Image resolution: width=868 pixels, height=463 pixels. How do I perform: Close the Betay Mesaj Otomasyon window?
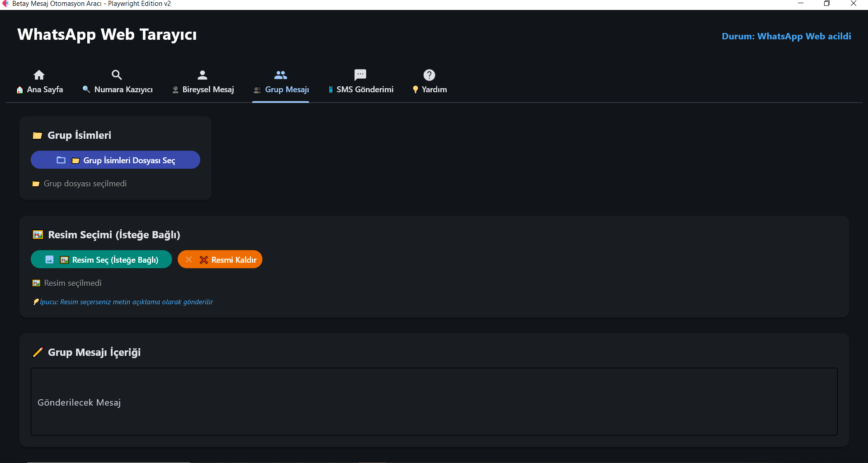click(x=854, y=4)
